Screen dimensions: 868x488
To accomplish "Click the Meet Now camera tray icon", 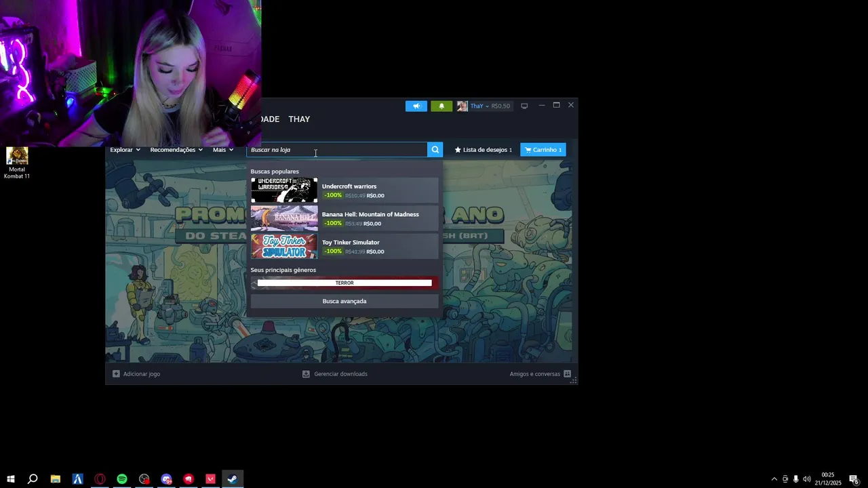I will click(785, 479).
